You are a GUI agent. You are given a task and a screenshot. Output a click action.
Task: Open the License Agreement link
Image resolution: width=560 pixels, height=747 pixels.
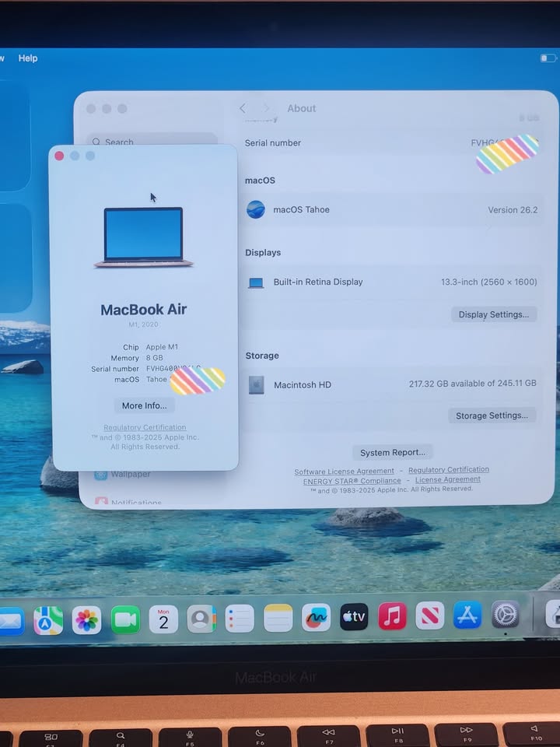tap(448, 480)
